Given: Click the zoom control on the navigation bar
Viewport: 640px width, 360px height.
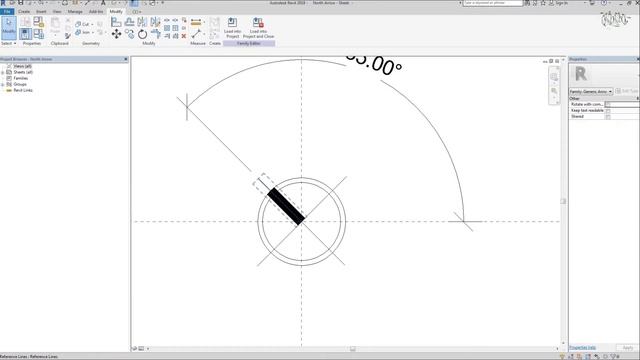Looking at the screenshot, I should (x=554, y=91).
